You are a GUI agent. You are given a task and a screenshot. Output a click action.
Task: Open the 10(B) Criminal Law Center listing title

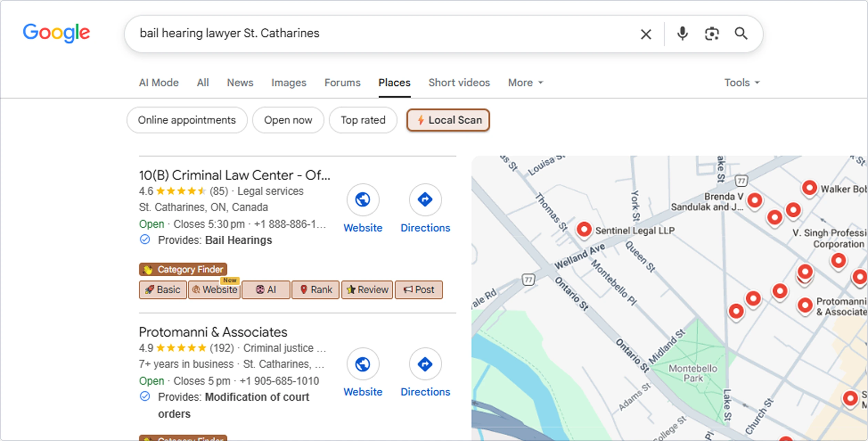(235, 175)
